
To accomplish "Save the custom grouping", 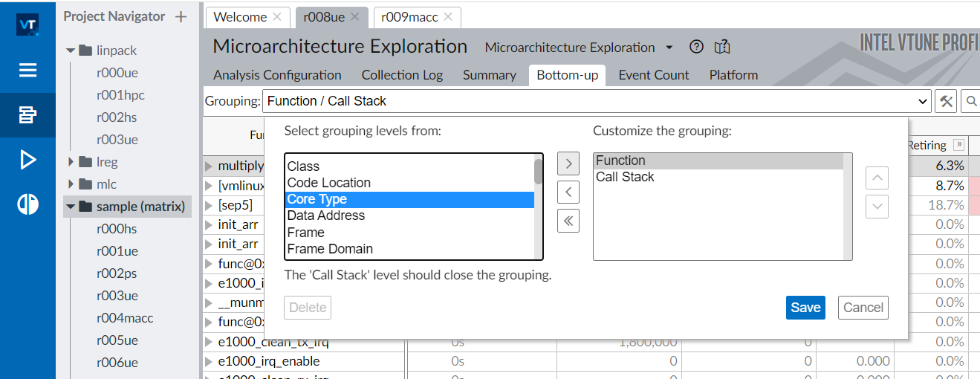I will [x=805, y=308].
